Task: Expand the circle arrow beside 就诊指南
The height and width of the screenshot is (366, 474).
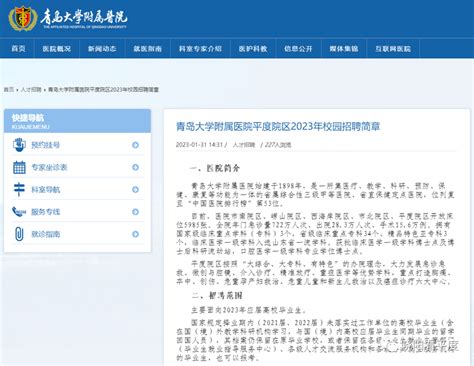Action: point(135,234)
